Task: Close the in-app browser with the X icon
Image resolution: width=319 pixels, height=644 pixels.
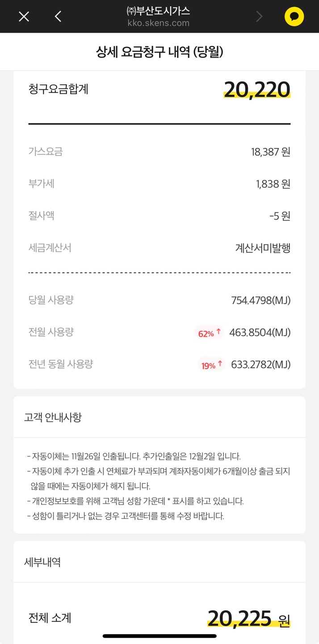Action: (24, 17)
